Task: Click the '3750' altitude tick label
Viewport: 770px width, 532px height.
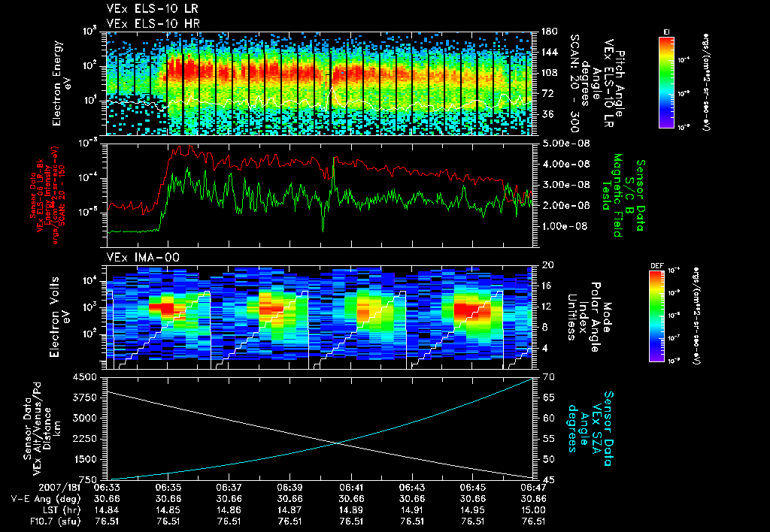Action: pos(85,397)
